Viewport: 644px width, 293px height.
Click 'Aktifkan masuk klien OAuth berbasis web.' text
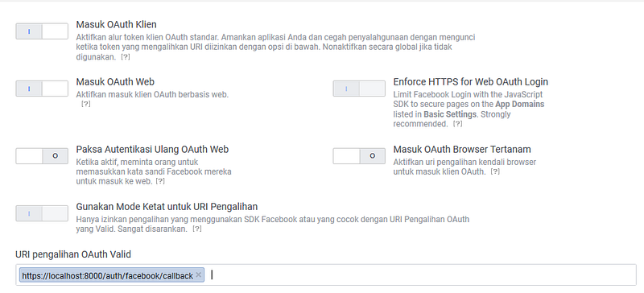click(x=152, y=94)
